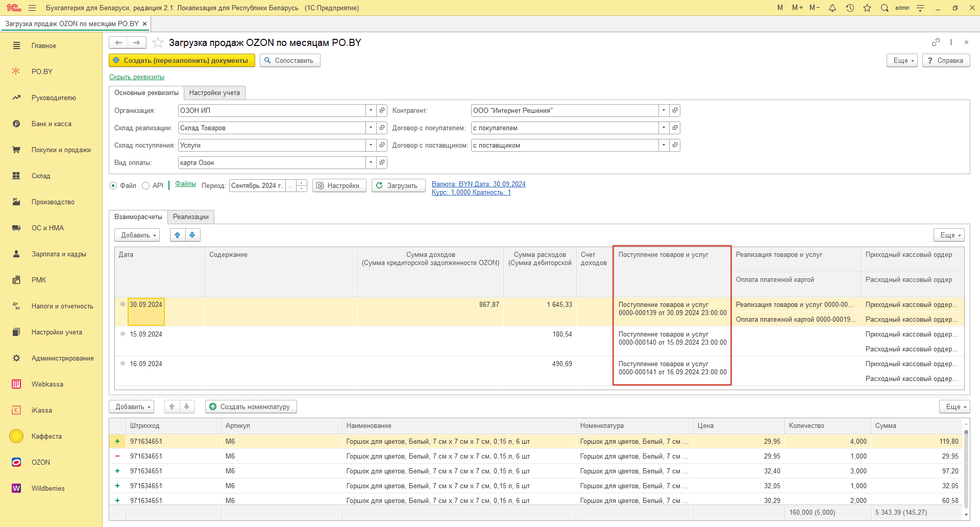The image size is (980, 527).
Task: Switch to the Основные реквизиты tab
Action: [146, 92]
